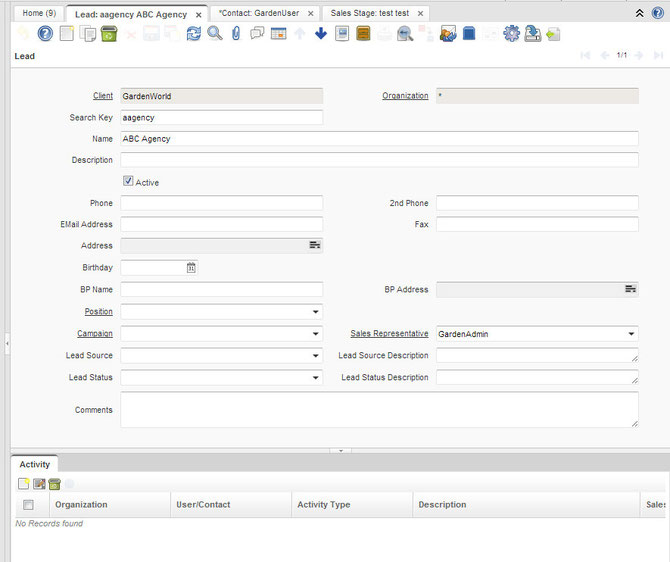
Task: Go to detail record with blue down arrow
Action: (x=321, y=33)
